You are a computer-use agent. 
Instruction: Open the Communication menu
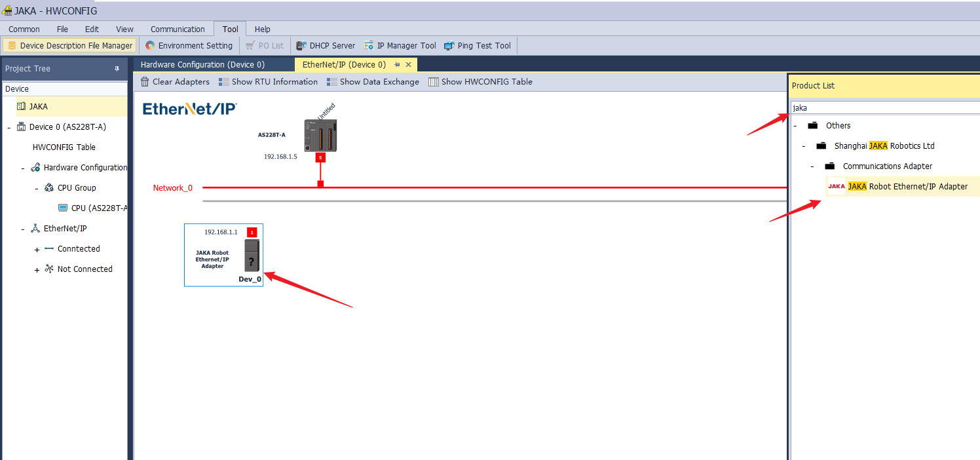(x=178, y=29)
